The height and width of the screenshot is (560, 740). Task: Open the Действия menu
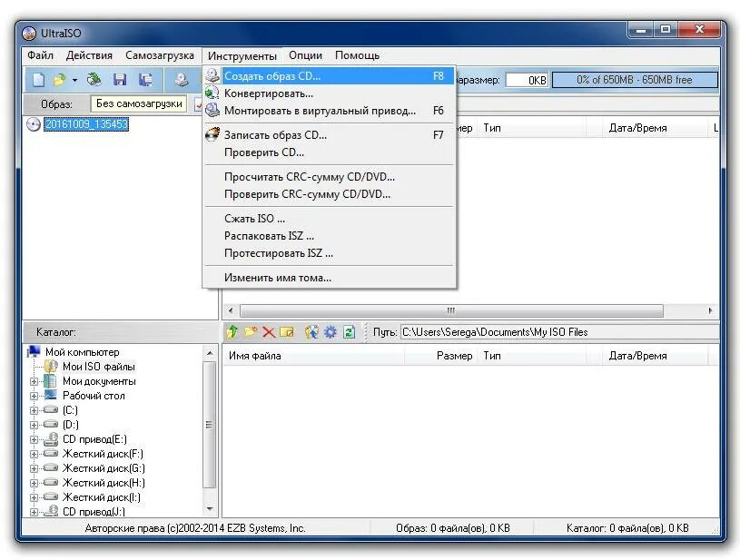coord(89,55)
